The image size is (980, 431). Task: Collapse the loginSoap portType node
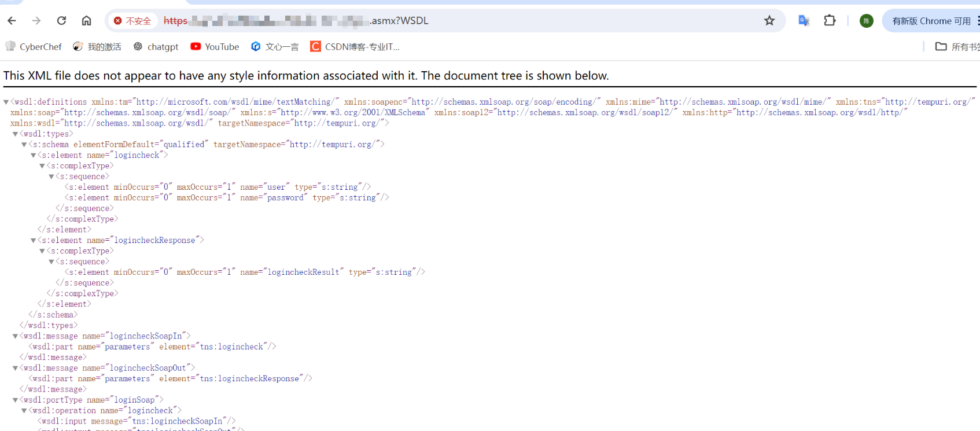point(15,400)
